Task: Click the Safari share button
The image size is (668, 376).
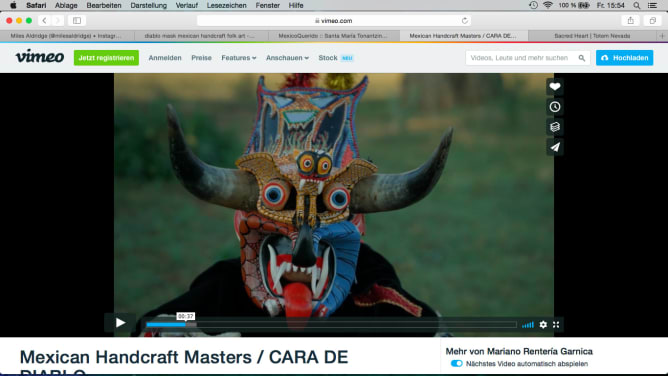Action: [x=631, y=20]
